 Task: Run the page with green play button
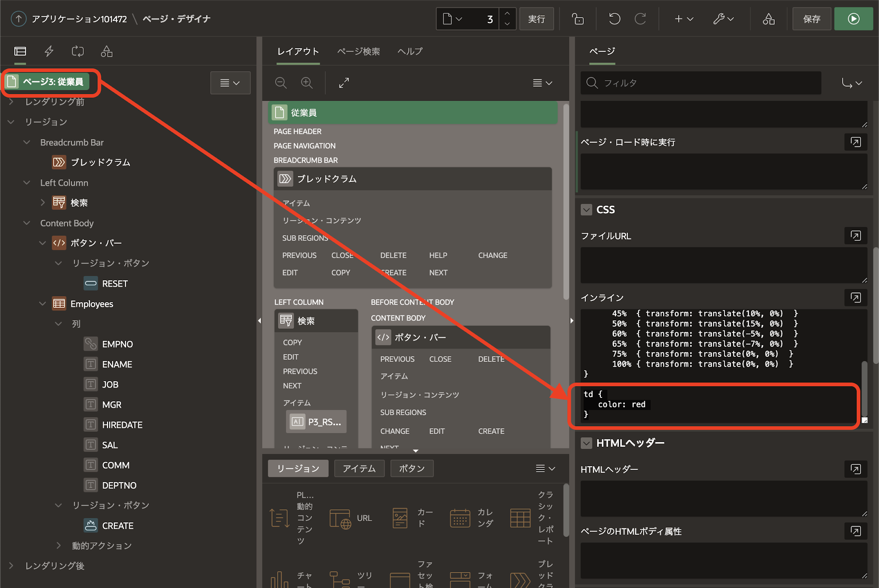click(x=853, y=19)
